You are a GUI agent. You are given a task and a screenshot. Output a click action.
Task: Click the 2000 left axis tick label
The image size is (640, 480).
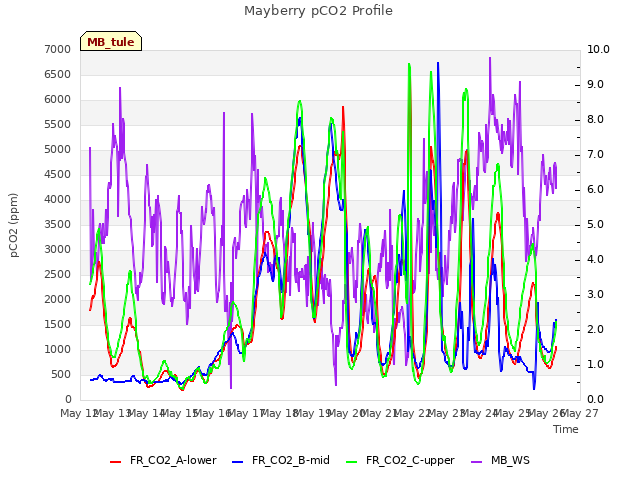coord(58,300)
